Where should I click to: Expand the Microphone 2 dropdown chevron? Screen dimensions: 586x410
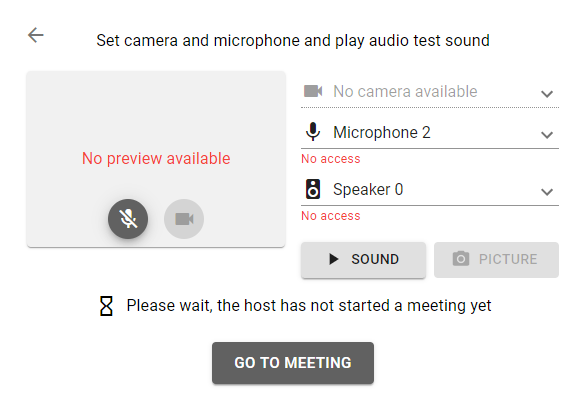(547, 135)
